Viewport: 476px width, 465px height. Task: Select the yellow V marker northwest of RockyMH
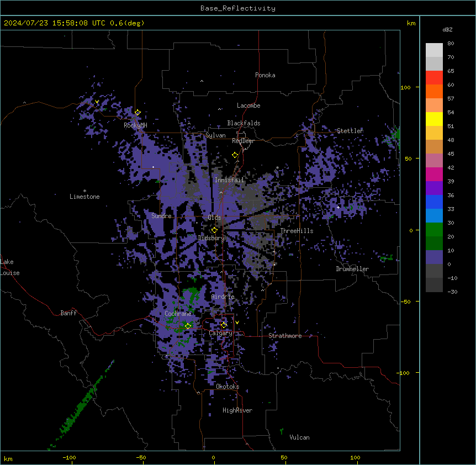pyautogui.click(x=97, y=102)
